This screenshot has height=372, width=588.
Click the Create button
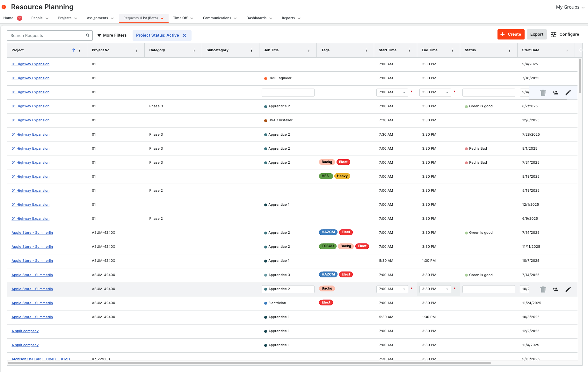[x=511, y=34]
